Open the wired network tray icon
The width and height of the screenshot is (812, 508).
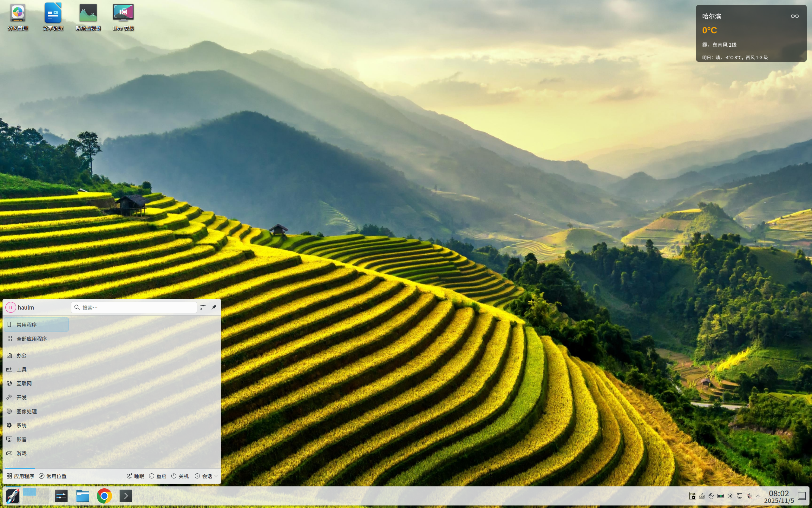tap(740, 496)
